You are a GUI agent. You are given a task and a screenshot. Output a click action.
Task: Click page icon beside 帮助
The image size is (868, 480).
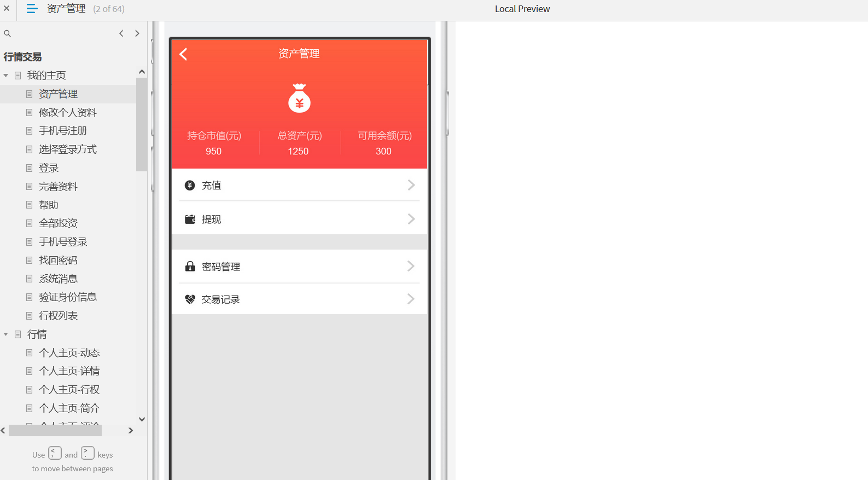pyautogui.click(x=30, y=205)
